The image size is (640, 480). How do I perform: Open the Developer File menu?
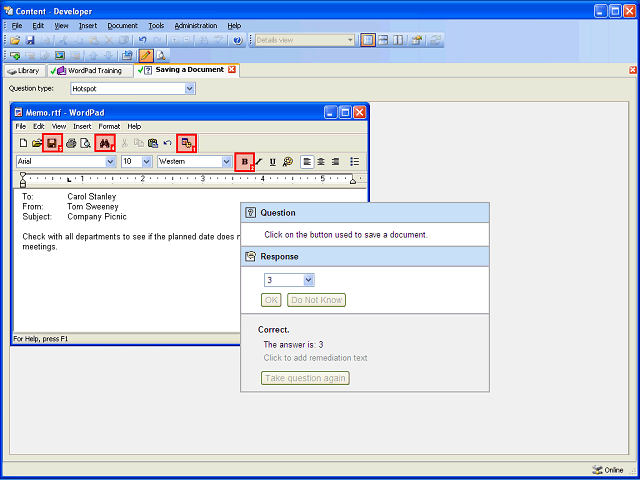pos(17,26)
